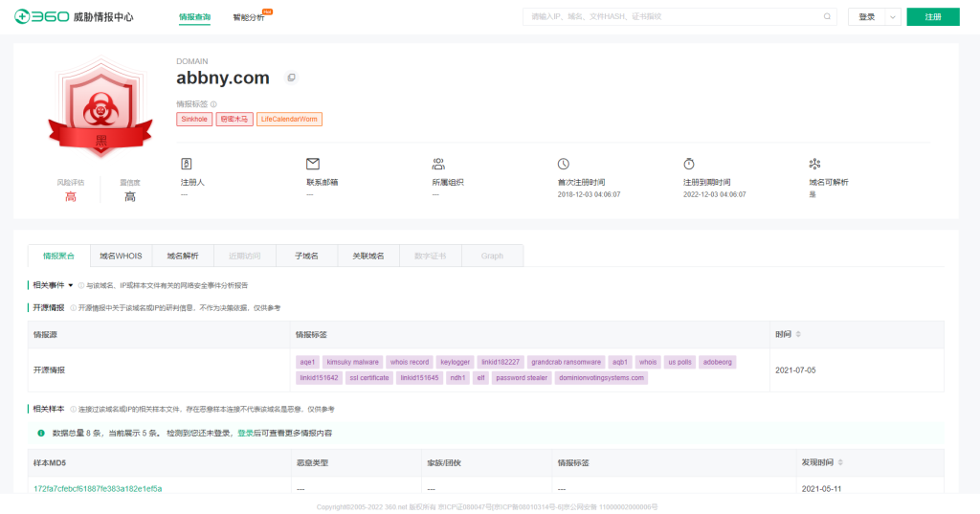Click the info icon beside 相关事件
This screenshot has width=980, height=514.
81,285
